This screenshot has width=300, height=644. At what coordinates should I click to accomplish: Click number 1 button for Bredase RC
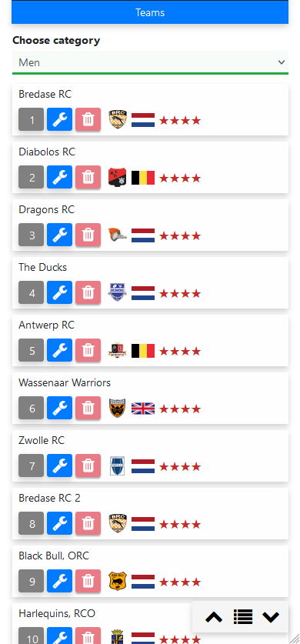pos(32,119)
